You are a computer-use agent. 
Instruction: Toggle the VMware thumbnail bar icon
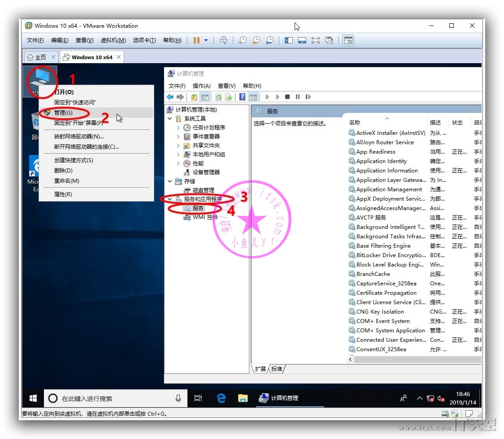302,40
